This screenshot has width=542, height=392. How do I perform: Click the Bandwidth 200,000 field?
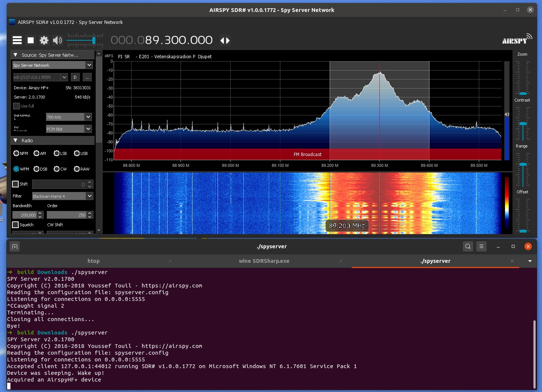(25, 215)
